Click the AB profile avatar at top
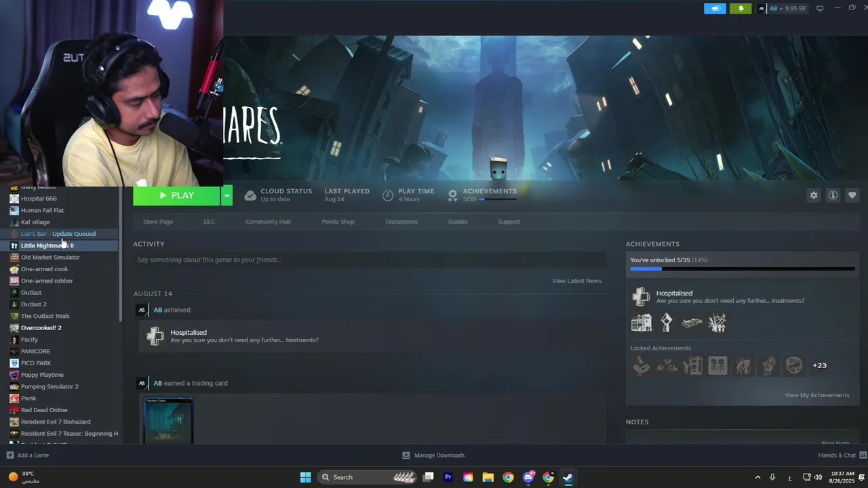This screenshot has height=488, width=868. click(762, 9)
